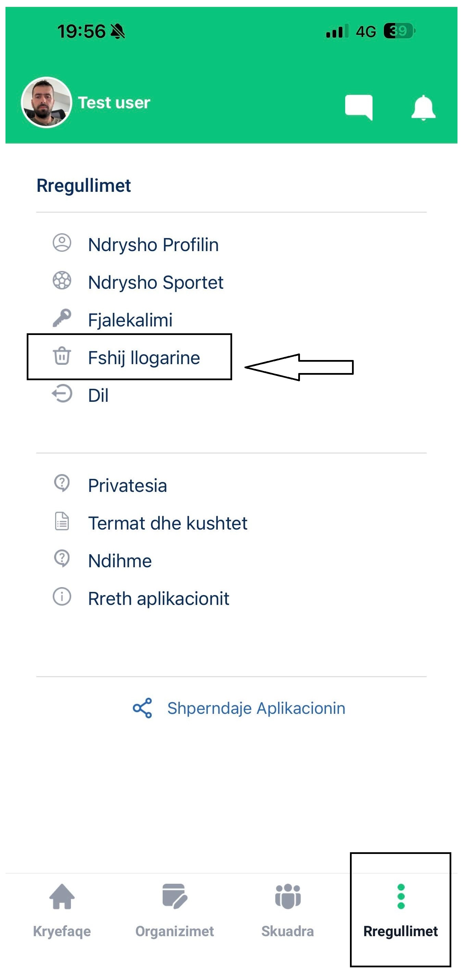This screenshot has height=980, width=465.
Task: Click the logout arrow icon beside Dil
Action: 62,394
